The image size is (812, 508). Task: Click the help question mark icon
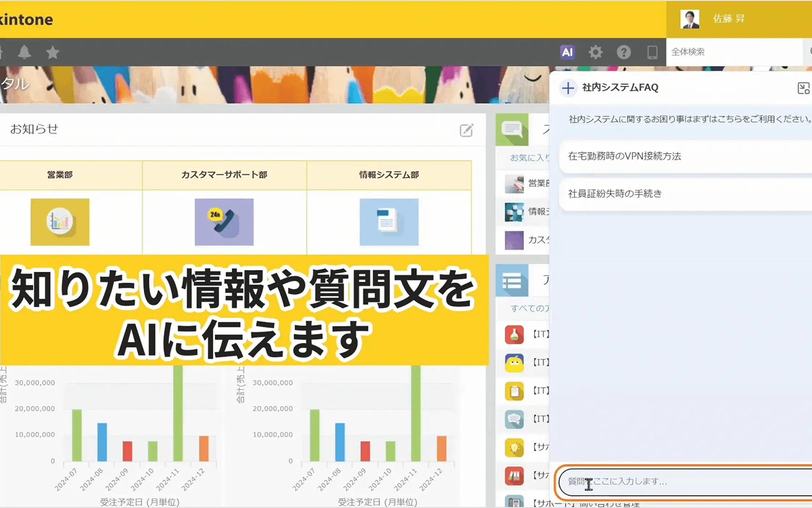[623, 52]
